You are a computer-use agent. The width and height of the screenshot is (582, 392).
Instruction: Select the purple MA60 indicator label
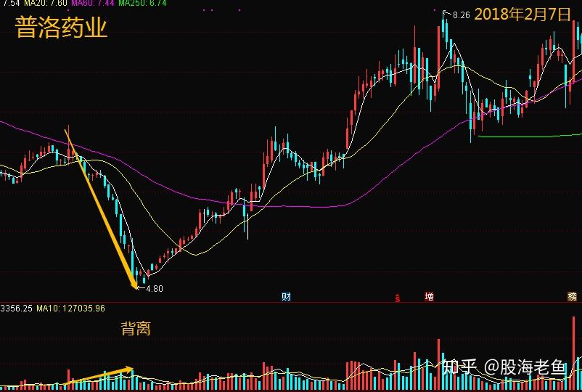pos(93,4)
